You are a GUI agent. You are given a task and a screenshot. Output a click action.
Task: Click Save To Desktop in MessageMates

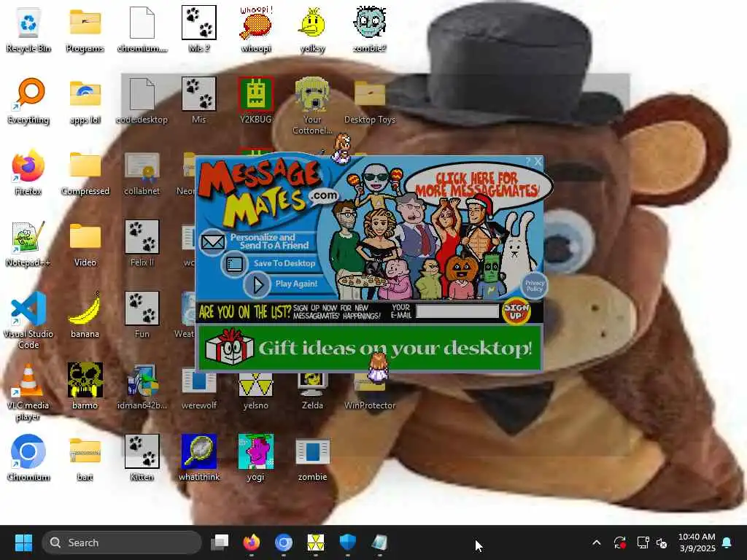(270, 263)
